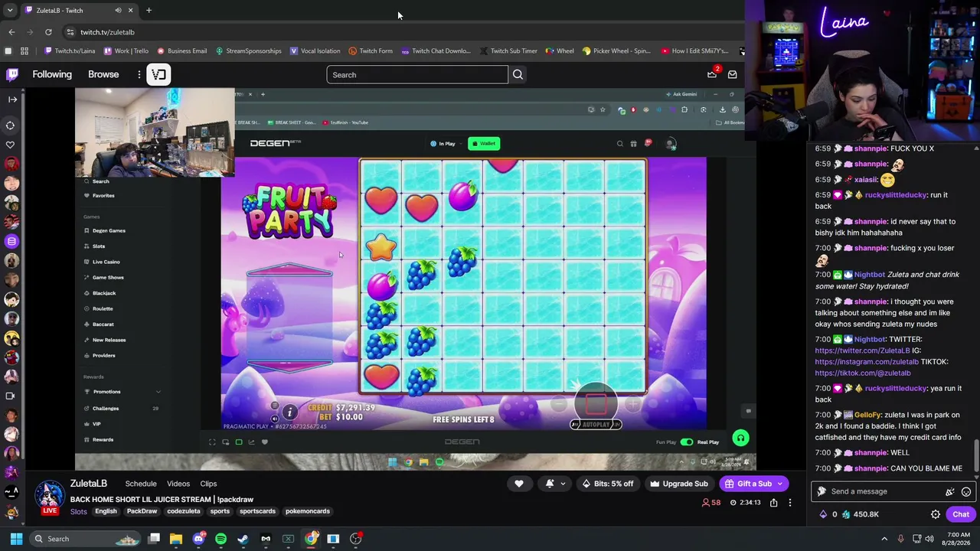
Task: Open the Chrome apps grid shortcut
Action: click(24, 51)
